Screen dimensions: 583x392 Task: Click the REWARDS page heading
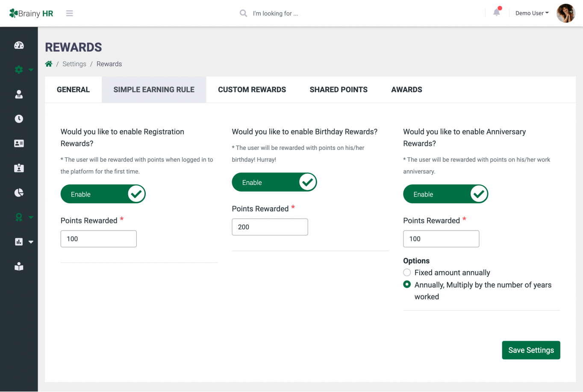(x=74, y=47)
